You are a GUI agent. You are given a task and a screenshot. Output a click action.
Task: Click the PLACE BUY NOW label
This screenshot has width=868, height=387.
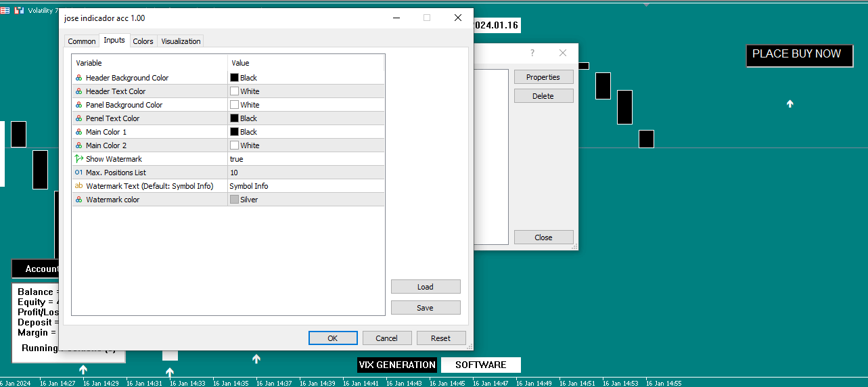[796, 54]
